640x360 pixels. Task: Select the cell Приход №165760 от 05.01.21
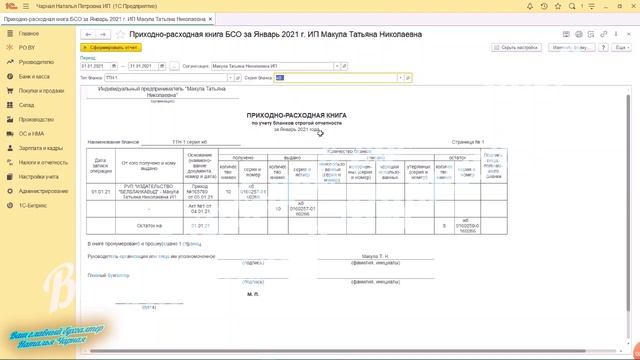pos(200,191)
